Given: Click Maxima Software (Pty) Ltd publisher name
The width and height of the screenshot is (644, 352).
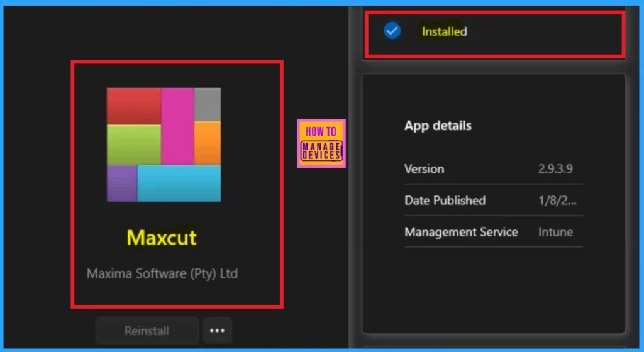Looking at the screenshot, I should point(162,273).
